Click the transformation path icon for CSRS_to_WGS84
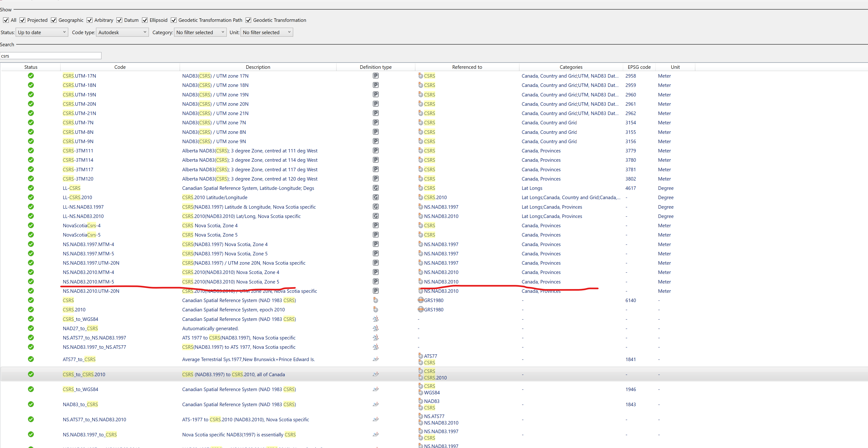This screenshot has height=448, width=868. click(376, 319)
